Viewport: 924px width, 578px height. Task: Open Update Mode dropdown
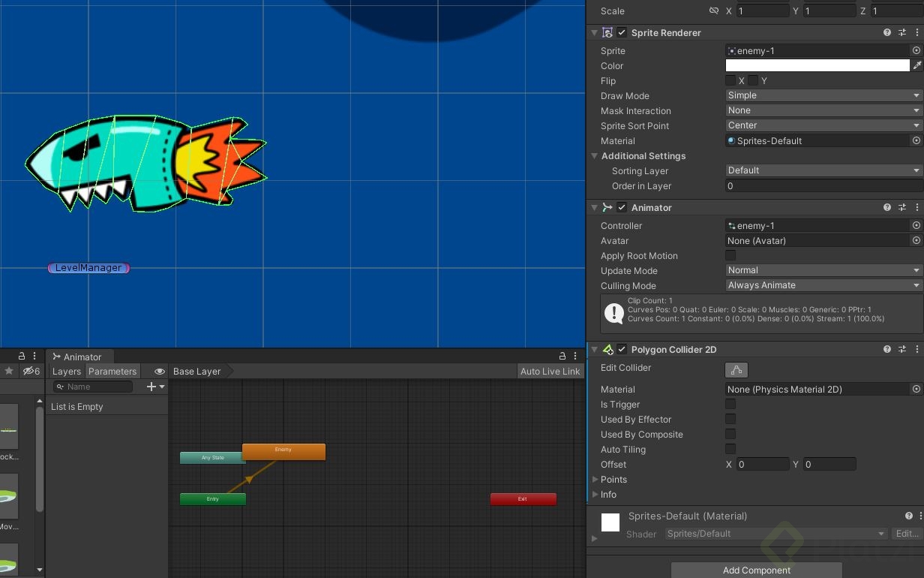click(823, 270)
